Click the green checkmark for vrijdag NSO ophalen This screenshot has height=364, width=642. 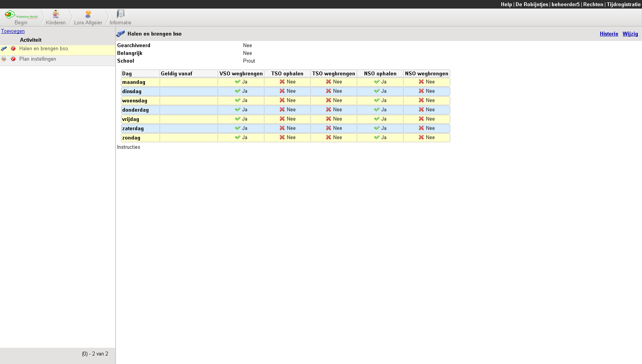coord(377,119)
